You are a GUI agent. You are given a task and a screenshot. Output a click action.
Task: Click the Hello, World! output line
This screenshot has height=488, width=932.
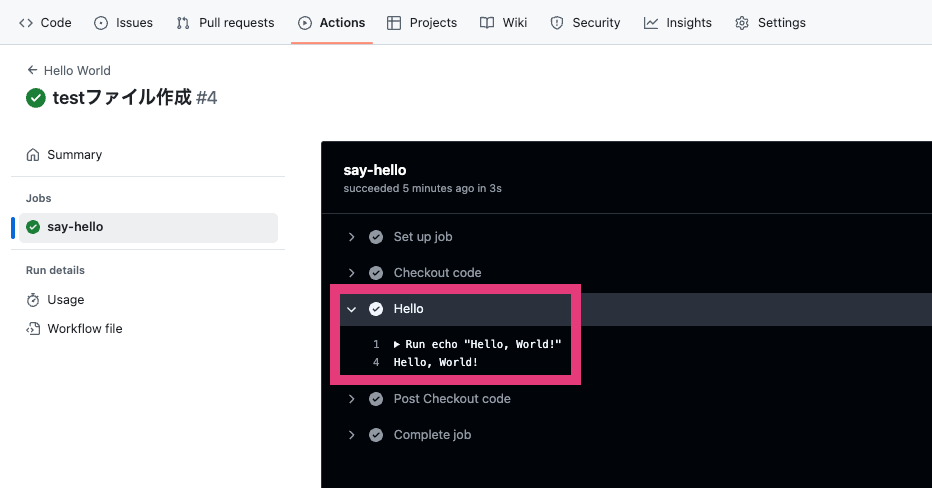click(x=436, y=362)
